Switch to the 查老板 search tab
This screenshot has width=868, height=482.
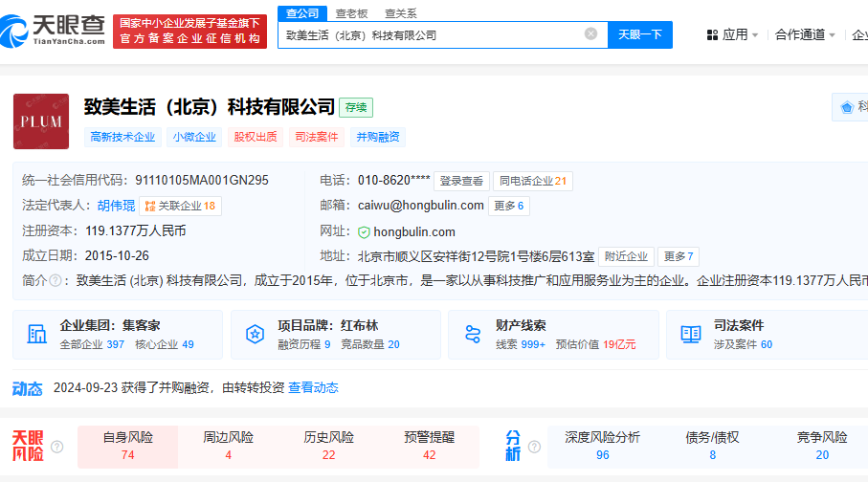pyautogui.click(x=351, y=13)
